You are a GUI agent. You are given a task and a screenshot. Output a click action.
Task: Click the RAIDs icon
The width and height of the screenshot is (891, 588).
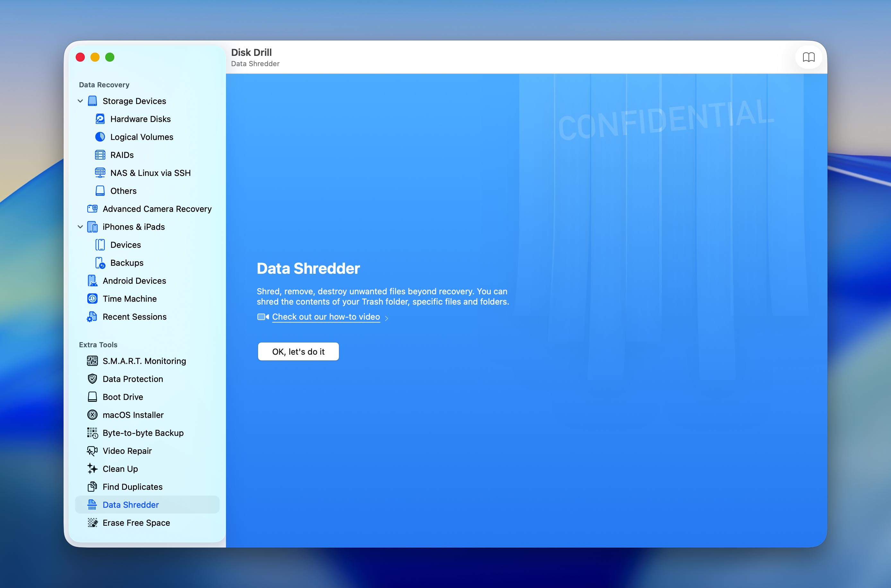[100, 155]
